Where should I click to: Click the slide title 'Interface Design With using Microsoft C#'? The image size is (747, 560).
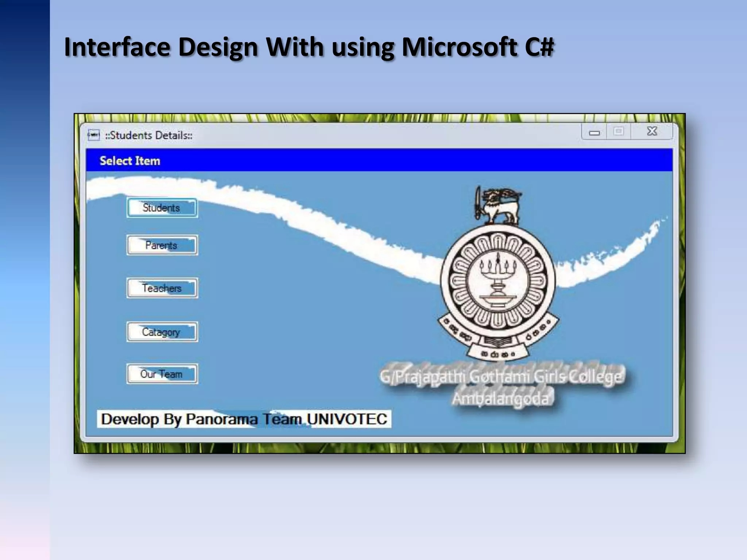[309, 47]
